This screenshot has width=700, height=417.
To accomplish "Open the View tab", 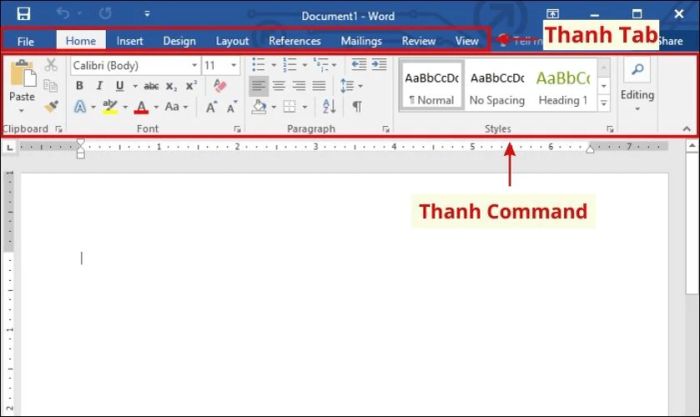I will point(467,41).
